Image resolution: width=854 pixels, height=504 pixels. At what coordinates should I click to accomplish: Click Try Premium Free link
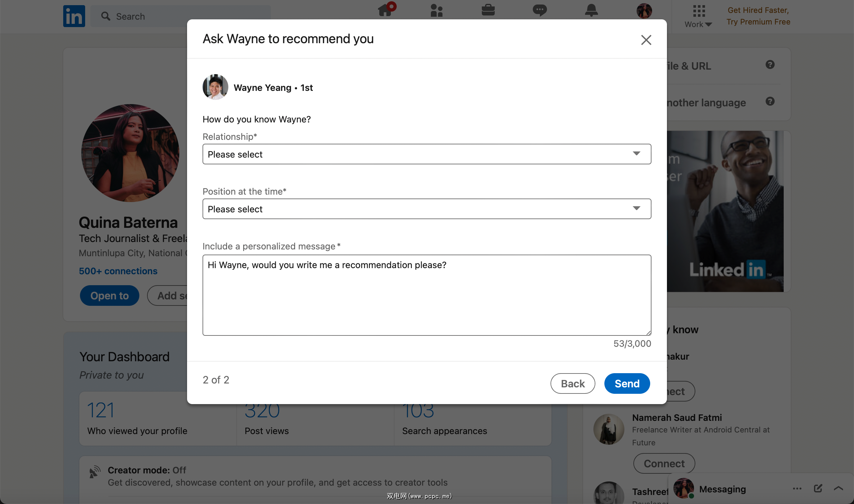tap(758, 22)
